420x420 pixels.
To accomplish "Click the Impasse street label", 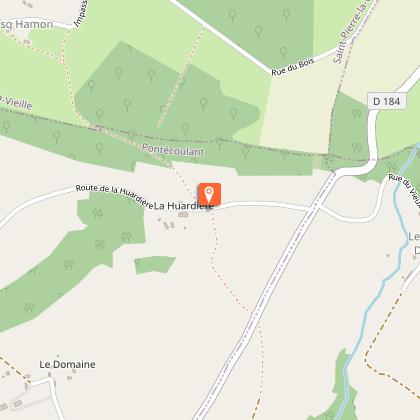I will pos(81,13).
